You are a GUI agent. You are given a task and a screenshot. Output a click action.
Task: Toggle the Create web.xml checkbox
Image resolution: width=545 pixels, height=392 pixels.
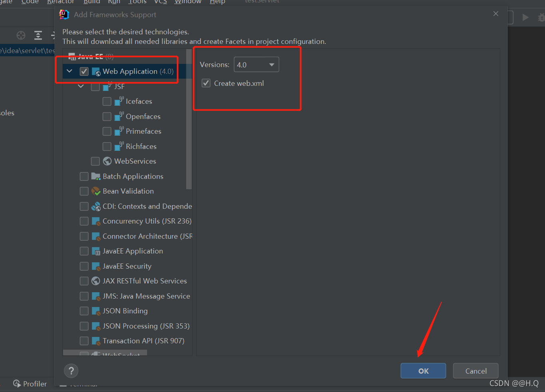(206, 83)
